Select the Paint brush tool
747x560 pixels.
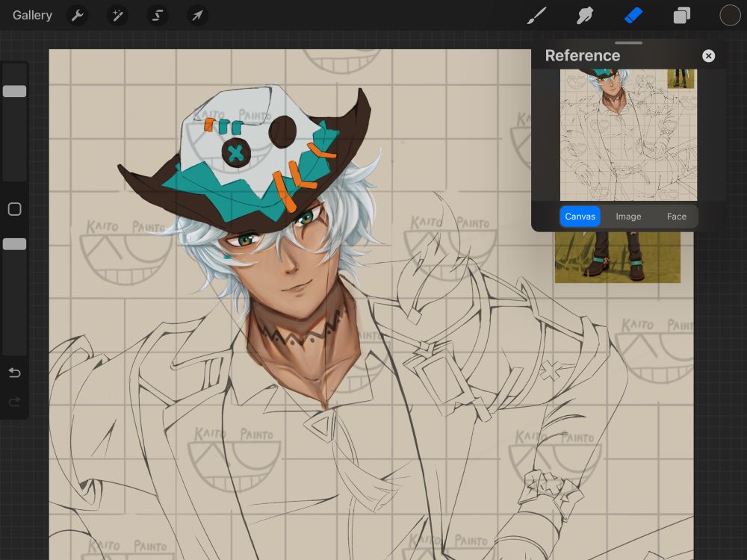pyautogui.click(x=536, y=15)
